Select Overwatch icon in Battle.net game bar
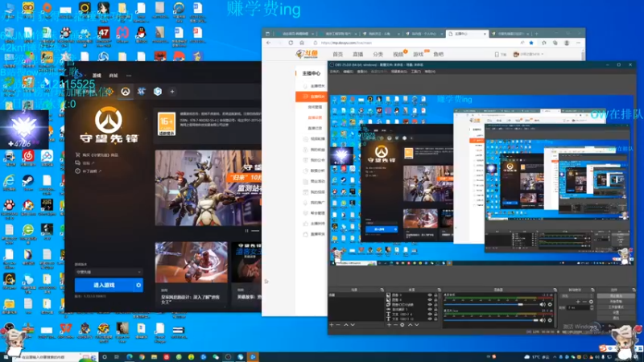 click(x=126, y=92)
